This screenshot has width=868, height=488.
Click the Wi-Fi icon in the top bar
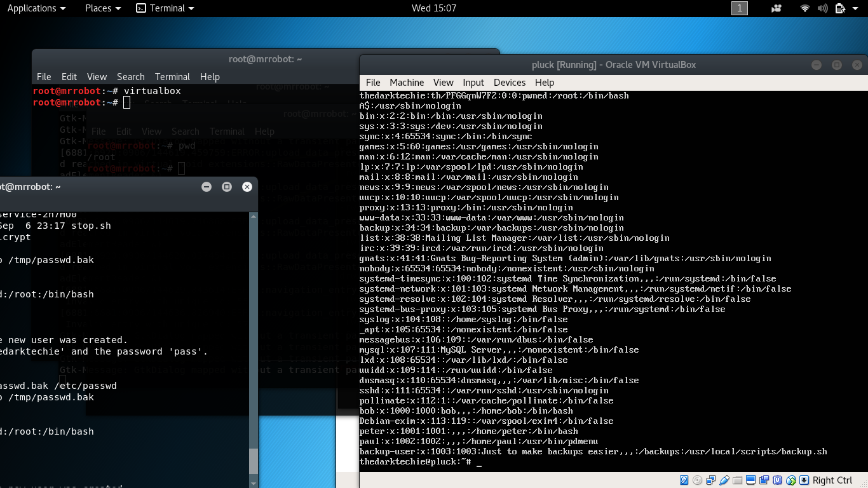click(805, 8)
